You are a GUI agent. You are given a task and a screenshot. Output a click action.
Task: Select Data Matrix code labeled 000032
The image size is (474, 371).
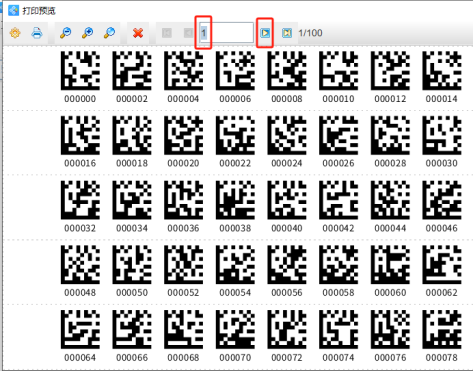click(x=80, y=200)
